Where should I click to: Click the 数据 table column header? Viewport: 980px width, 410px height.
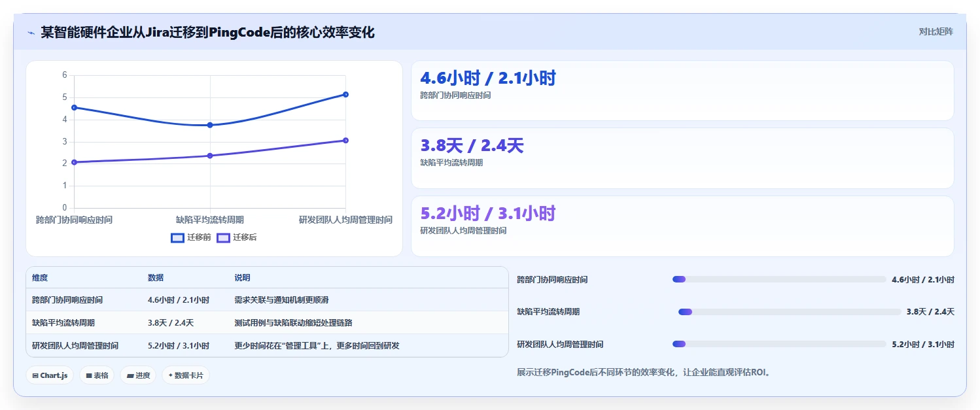(x=156, y=278)
